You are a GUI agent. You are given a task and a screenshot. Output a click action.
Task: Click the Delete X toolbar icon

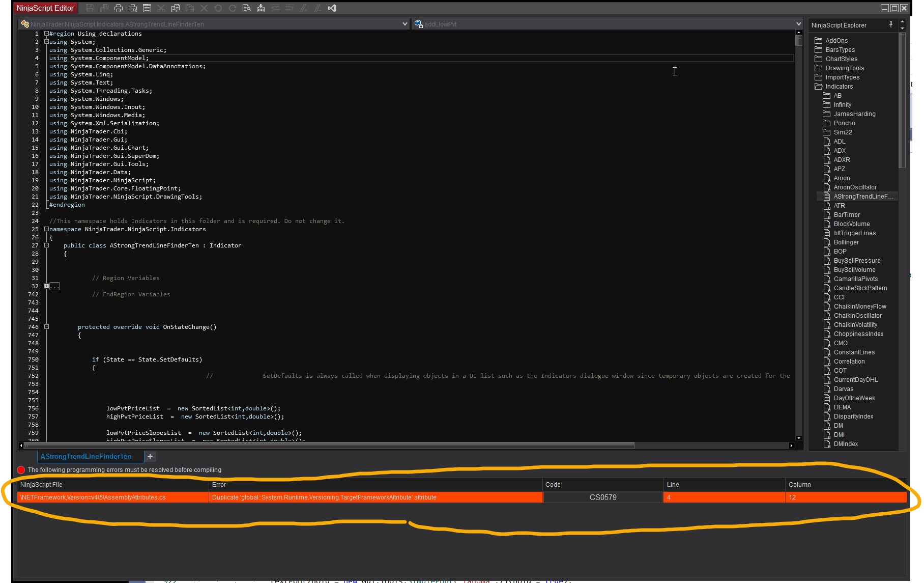[x=204, y=8]
